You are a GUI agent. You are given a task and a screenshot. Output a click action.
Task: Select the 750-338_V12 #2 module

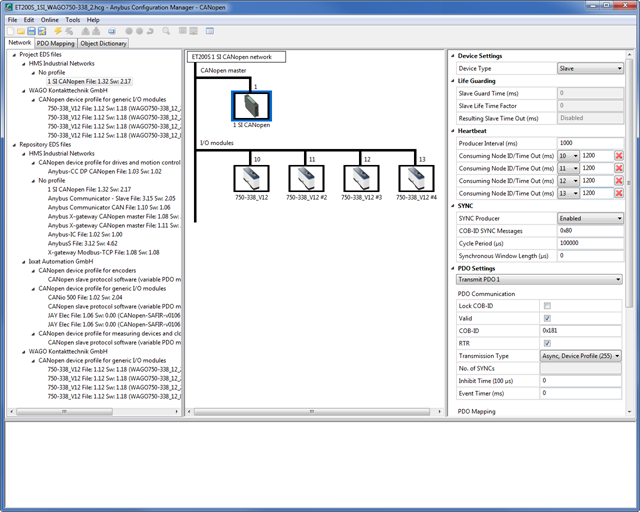coord(306,178)
